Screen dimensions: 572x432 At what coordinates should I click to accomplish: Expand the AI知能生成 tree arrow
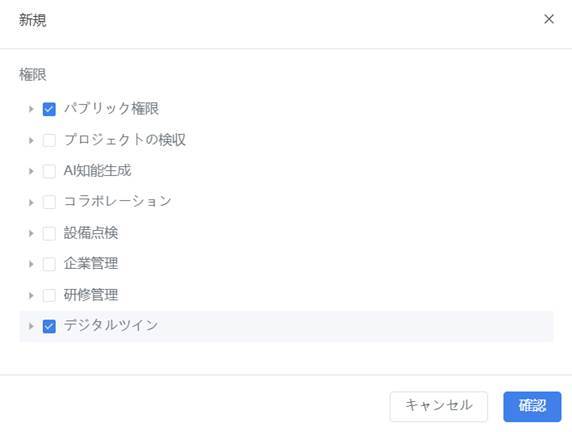(x=31, y=171)
